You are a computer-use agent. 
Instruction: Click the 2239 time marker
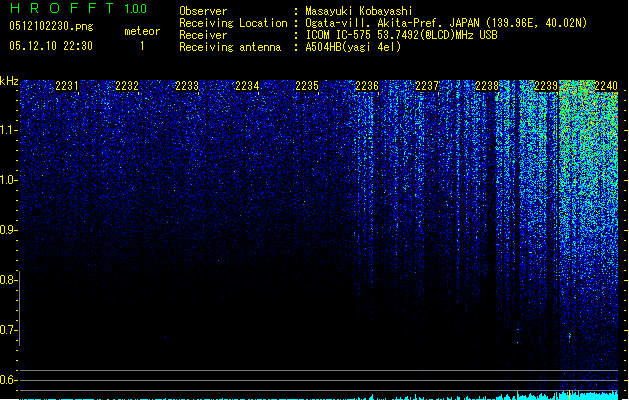point(546,86)
